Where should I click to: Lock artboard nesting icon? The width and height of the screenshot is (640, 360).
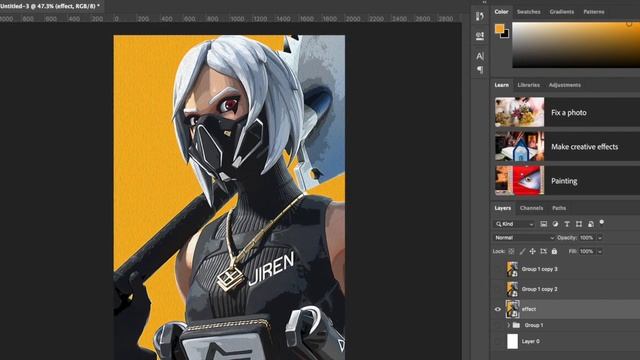[x=543, y=251]
